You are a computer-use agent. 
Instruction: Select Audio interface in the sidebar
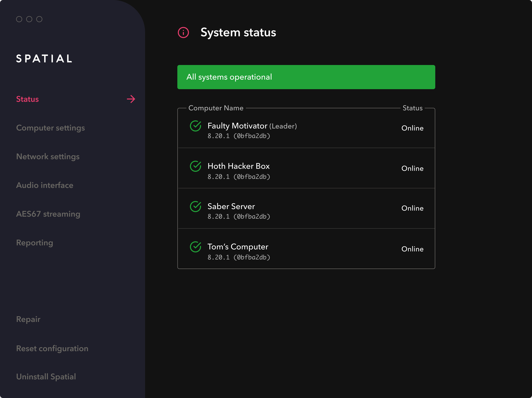tap(45, 185)
